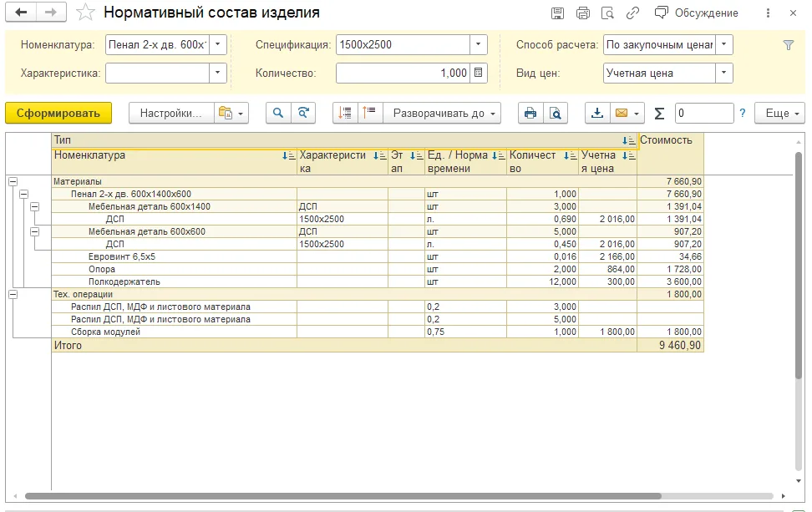Image resolution: width=812 pixels, height=512 pixels.
Task: Open toolbar print preview with magnifier page icon
Action: 556,113
